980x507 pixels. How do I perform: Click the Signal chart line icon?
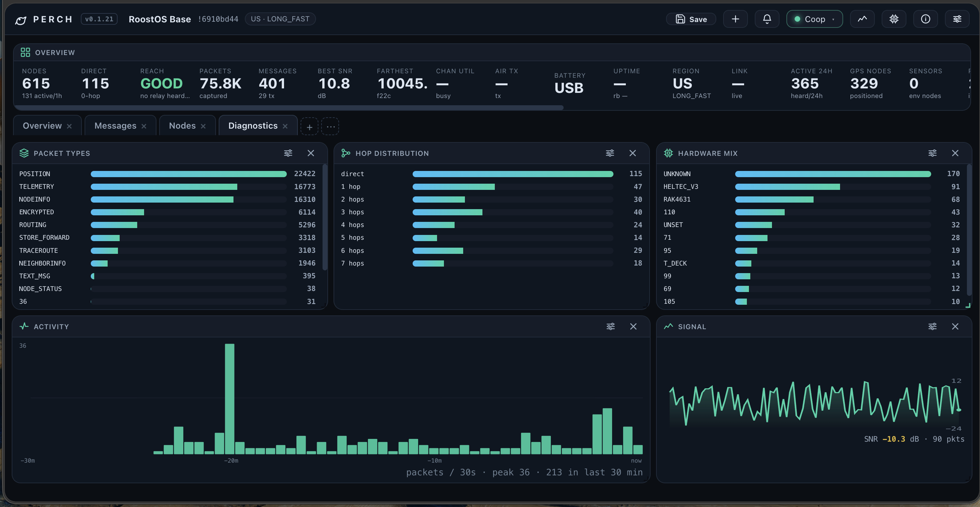pyautogui.click(x=668, y=326)
